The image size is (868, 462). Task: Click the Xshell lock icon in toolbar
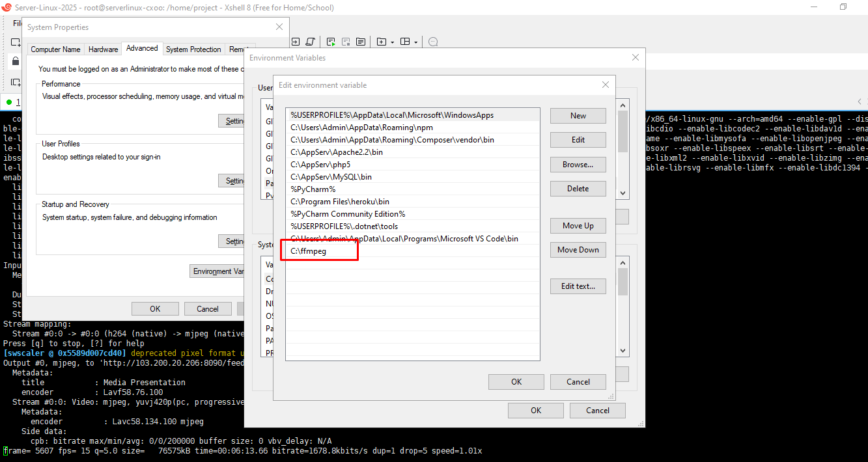(16, 61)
